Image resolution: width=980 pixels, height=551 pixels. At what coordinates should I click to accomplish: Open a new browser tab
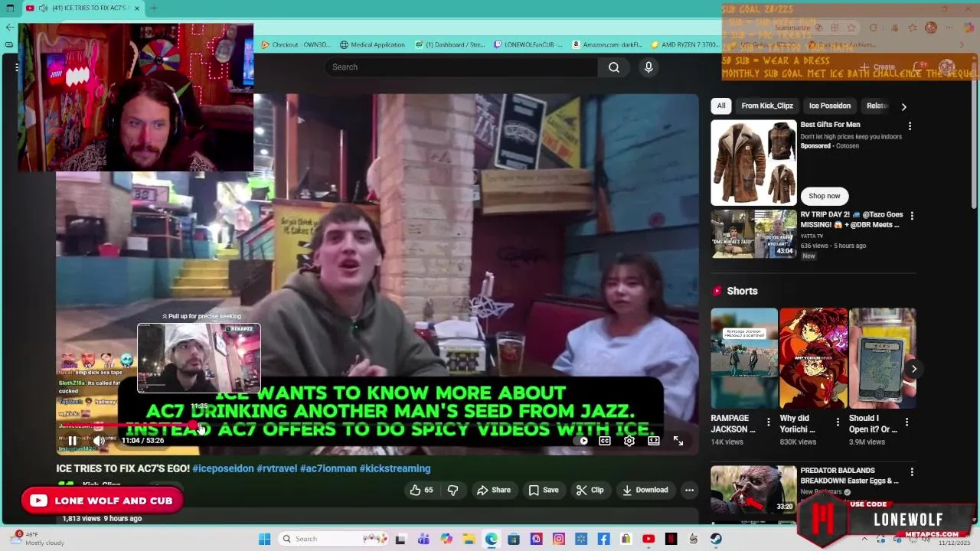click(153, 8)
